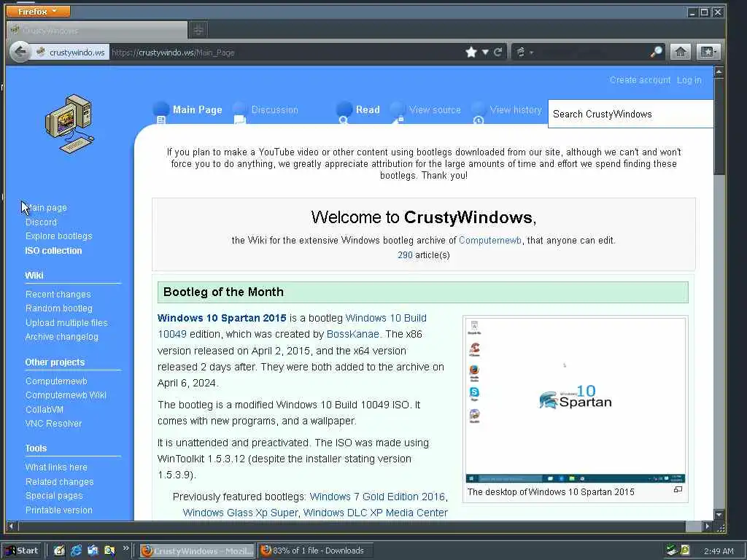The image size is (747, 560).
Task: Go to Firefox Home page icon
Action: click(x=681, y=52)
